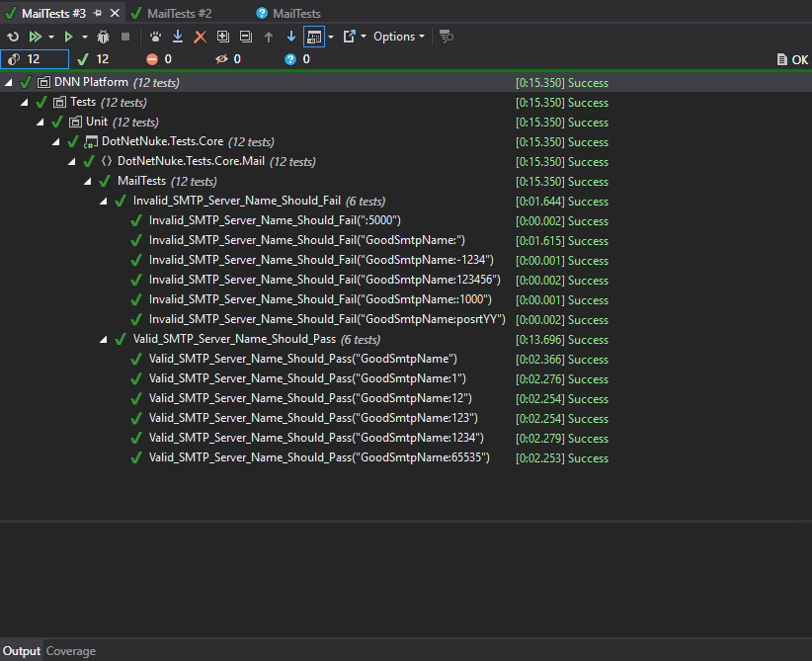Collapse the Valid_SMTP_Server_Name_Should_Pass group
The image size is (812, 661).
click(105, 340)
